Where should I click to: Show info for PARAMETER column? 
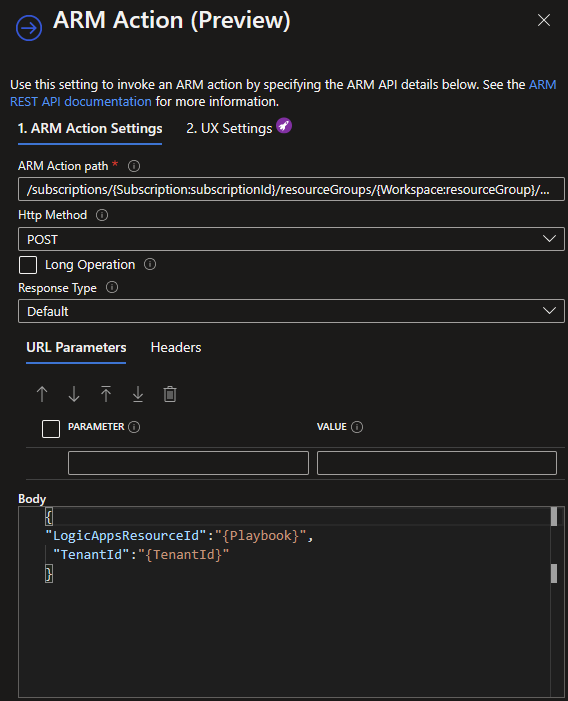pyautogui.click(x=134, y=427)
